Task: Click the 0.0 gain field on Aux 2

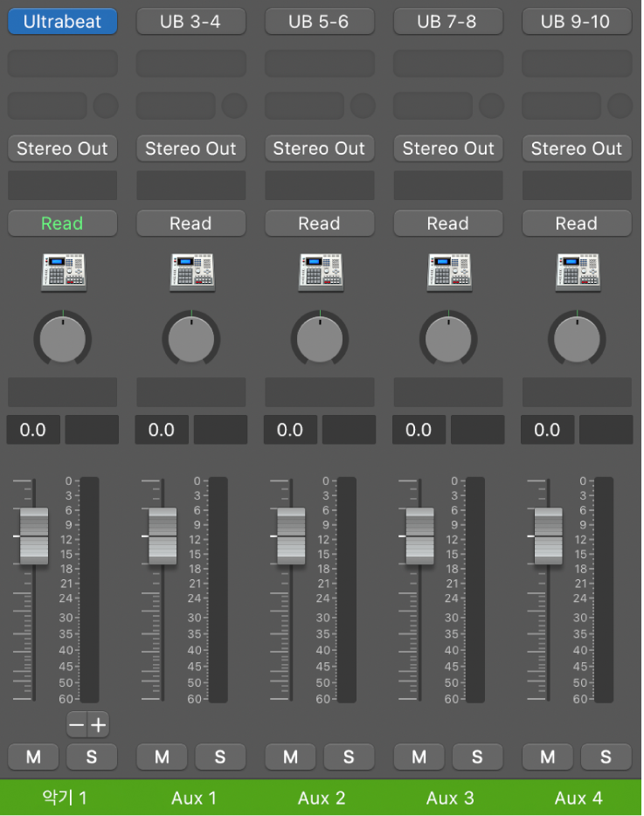Action: click(x=290, y=430)
